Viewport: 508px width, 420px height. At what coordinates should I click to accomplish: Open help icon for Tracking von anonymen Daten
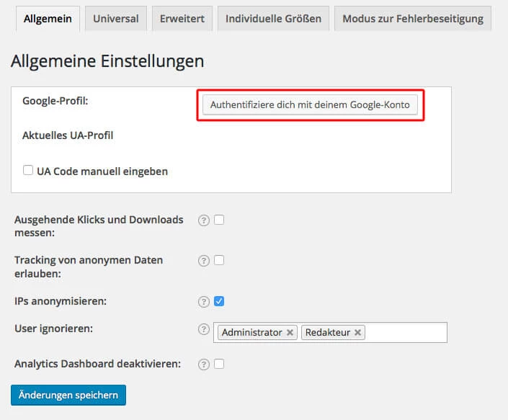[204, 261]
